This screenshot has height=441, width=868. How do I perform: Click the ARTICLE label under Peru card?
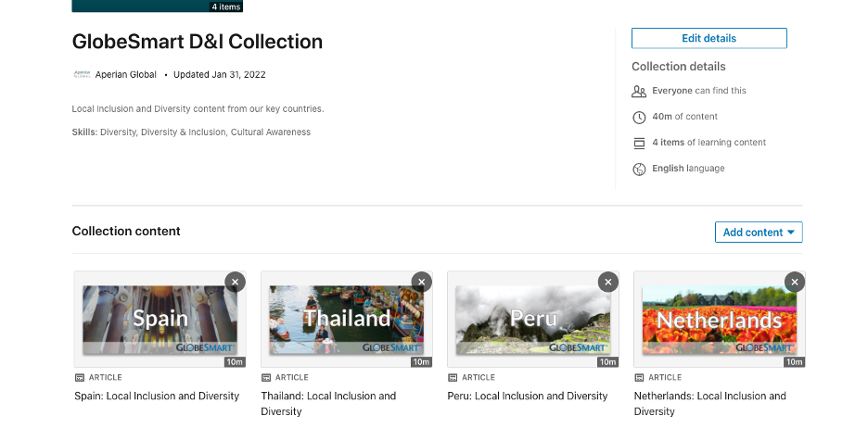tap(479, 377)
